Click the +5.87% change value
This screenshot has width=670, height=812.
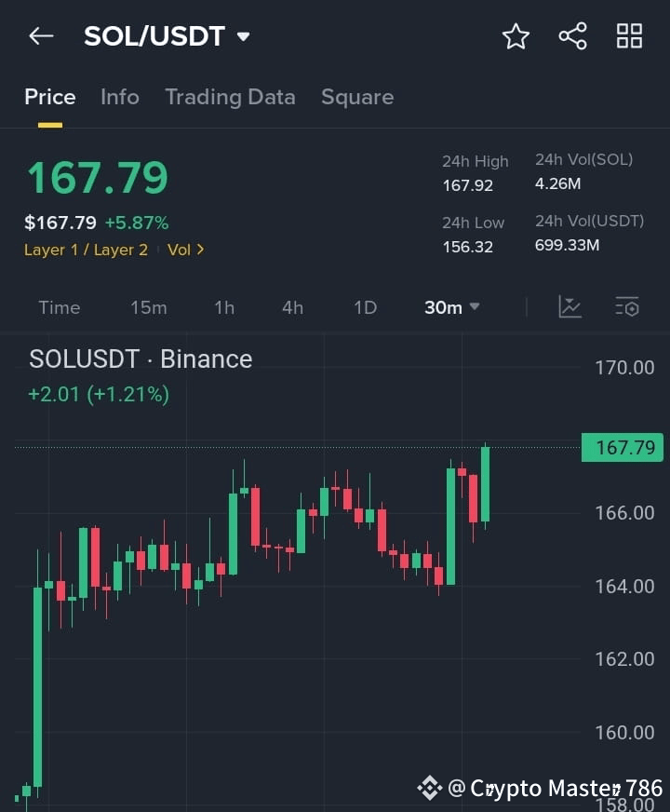[x=137, y=223]
